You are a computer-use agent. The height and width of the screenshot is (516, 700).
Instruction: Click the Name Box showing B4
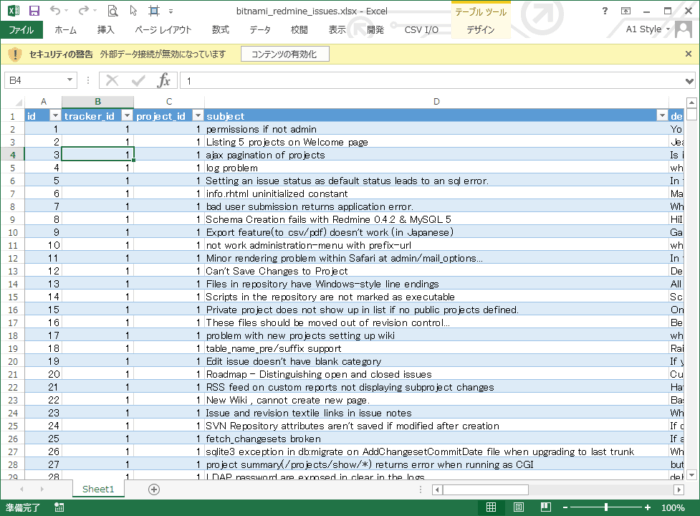pos(34,80)
